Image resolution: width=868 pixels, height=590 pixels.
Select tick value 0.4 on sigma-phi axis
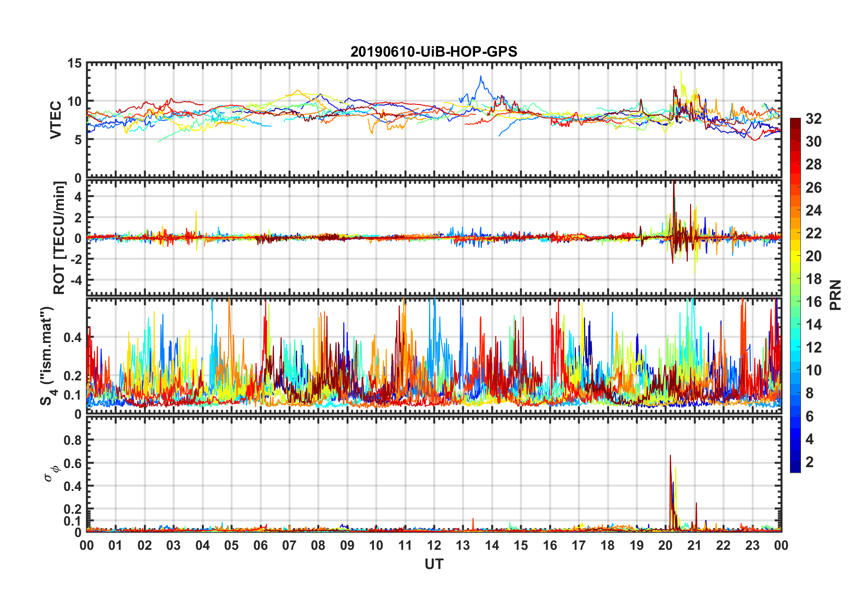[73, 486]
